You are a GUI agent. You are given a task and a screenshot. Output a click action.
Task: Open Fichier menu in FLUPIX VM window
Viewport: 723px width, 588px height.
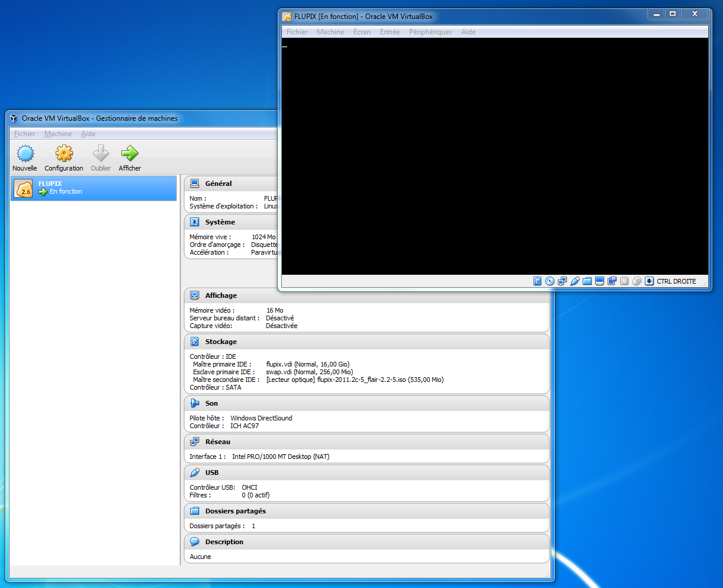coord(297,32)
